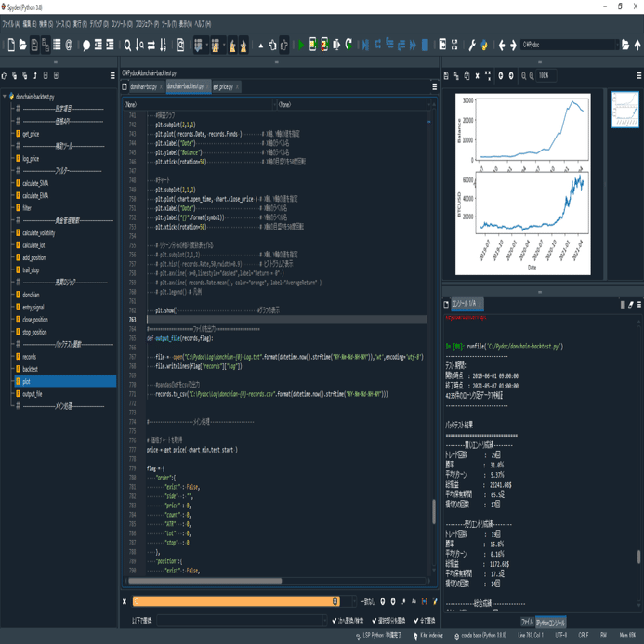Save the current file from the toolbar

34,45
